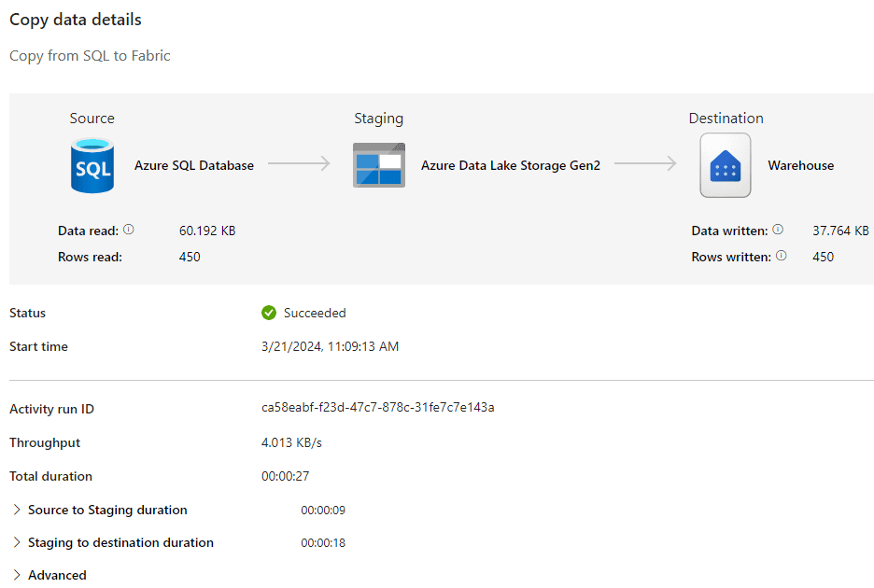Click the Staging section heading

tap(378, 119)
